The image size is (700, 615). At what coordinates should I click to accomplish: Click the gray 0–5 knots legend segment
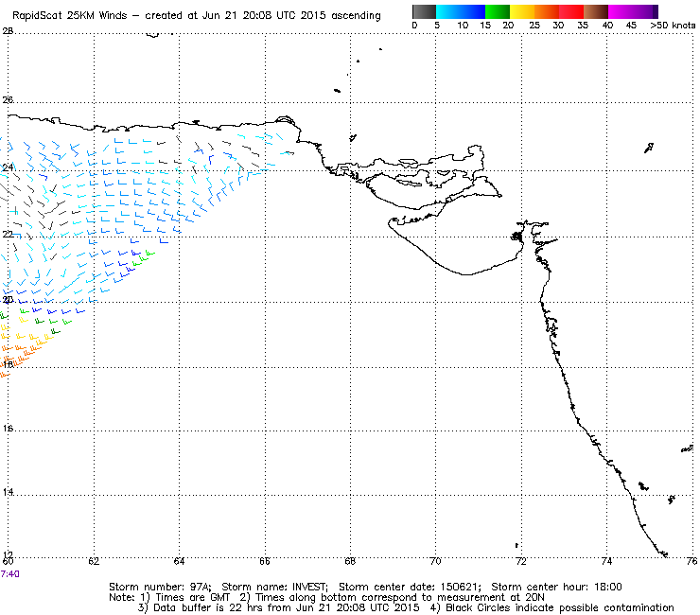[424, 11]
